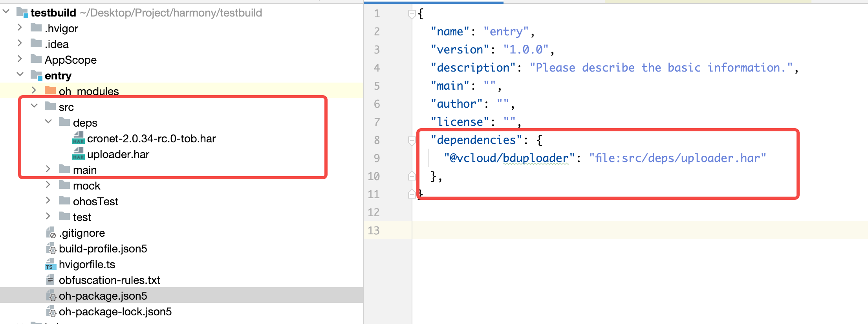Select oh-package.json5 in the tree
This screenshot has width=868, height=324.
point(103,296)
